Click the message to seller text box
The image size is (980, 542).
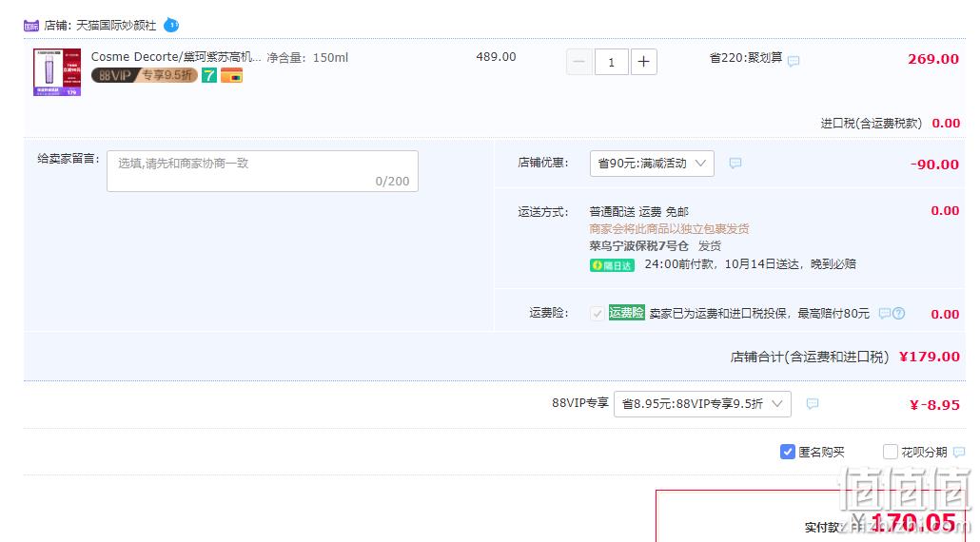click(x=263, y=171)
